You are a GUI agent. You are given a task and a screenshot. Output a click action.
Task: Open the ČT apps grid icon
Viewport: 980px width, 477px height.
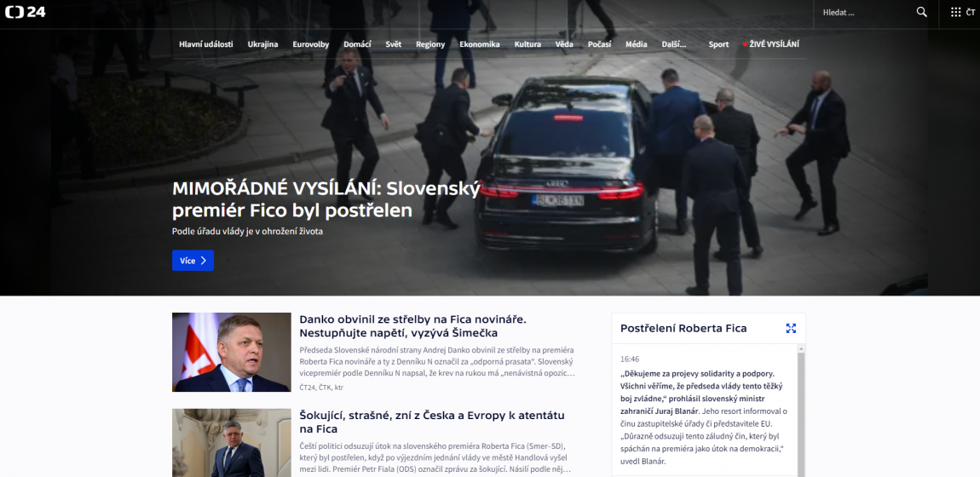(x=955, y=12)
